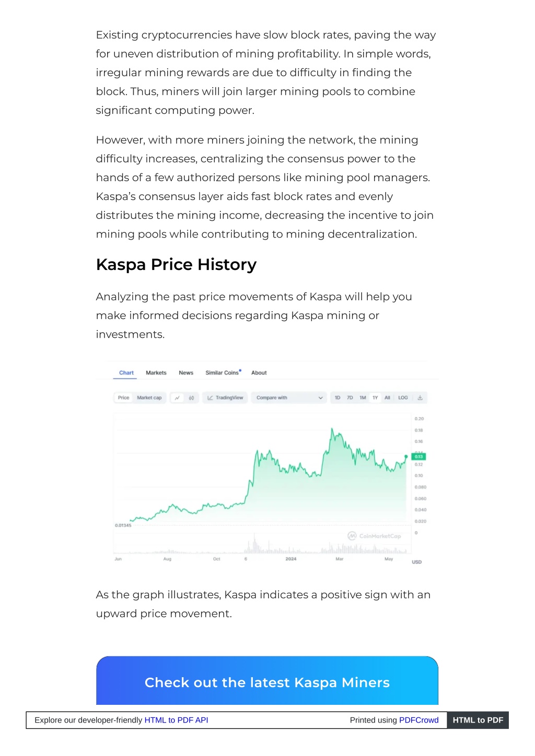Switch to candlestick chart icon
Screen dimensions: 535x756
point(191,398)
